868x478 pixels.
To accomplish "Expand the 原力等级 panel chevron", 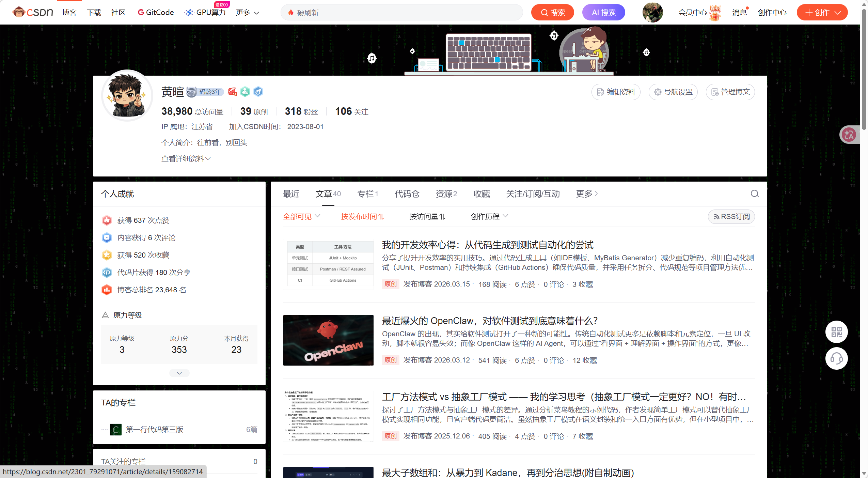I will (x=179, y=373).
